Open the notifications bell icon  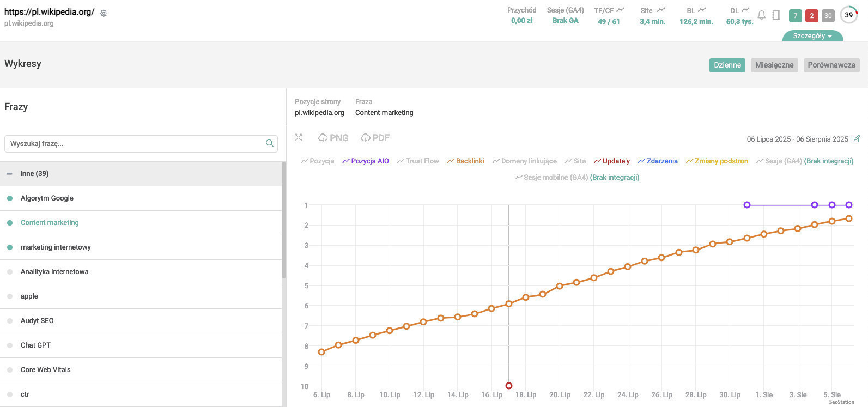click(x=761, y=15)
